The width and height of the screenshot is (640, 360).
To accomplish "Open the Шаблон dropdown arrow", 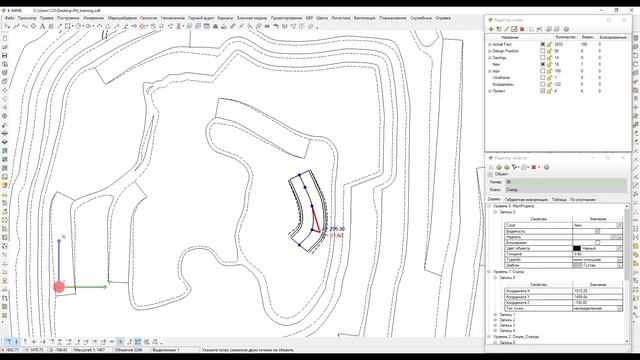I will tap(619, 265).
